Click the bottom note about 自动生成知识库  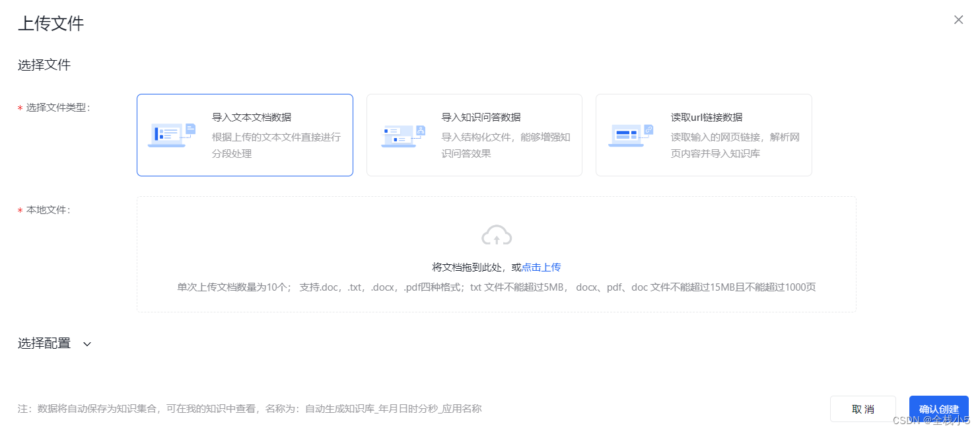coord(250,409)
